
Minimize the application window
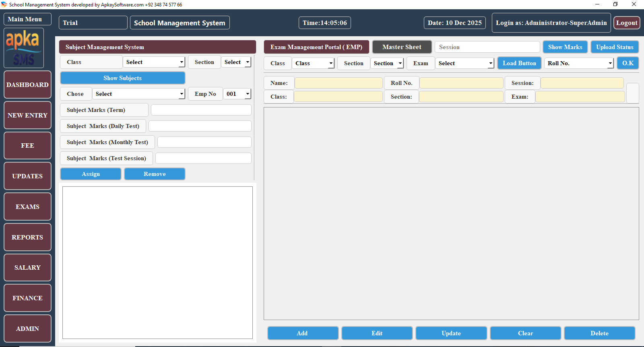597,4
